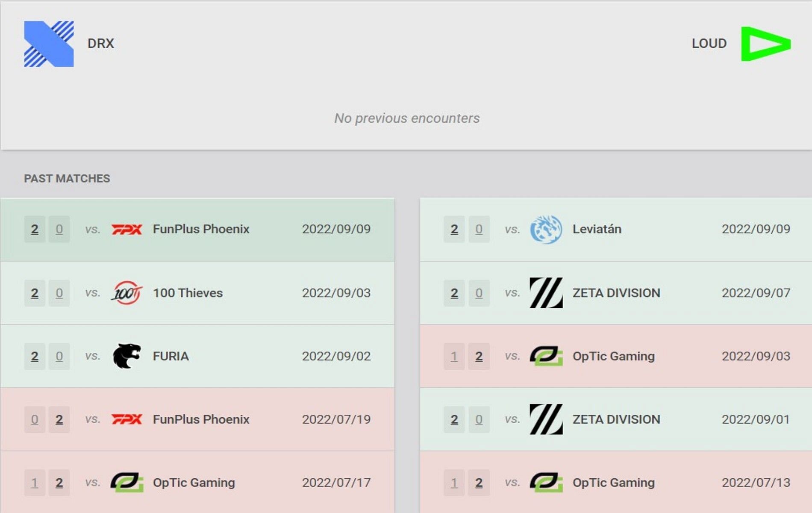Click OpTic Gaming logo in 2022/07/17 match
This screenshot has height=513, width=812.
127,483
